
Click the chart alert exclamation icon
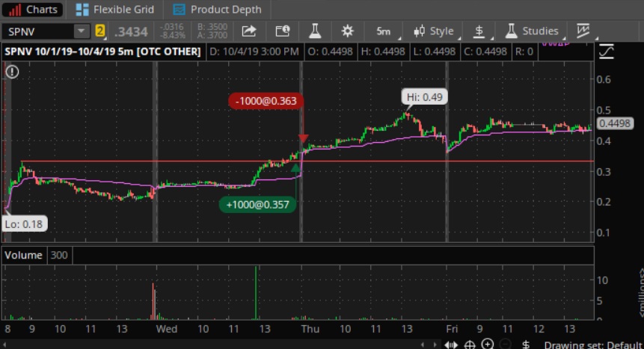click(12, 72)
